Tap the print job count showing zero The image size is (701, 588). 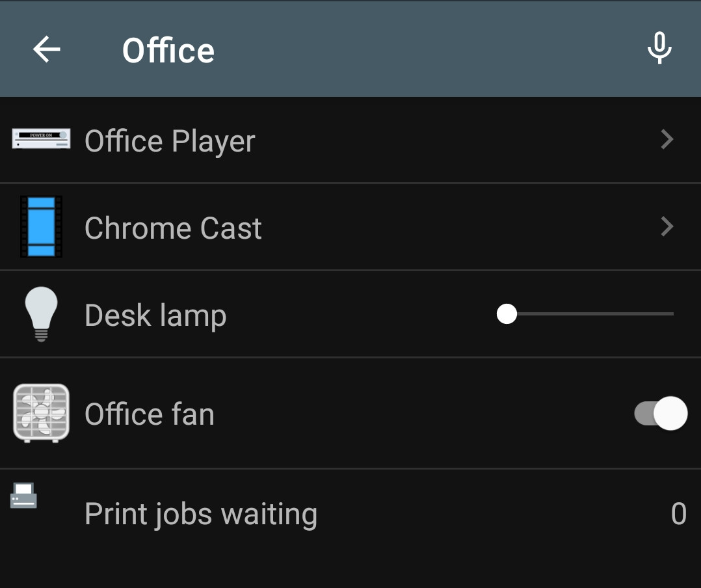coord(678,513)
